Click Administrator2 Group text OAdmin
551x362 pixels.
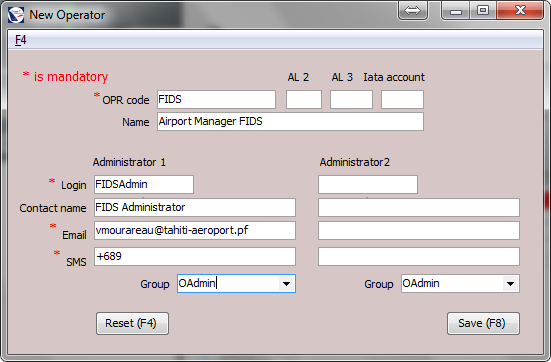point(421,283)
